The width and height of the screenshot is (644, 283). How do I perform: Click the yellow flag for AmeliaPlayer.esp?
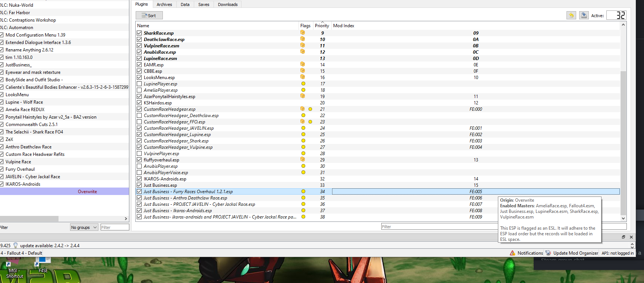point(303,90)
